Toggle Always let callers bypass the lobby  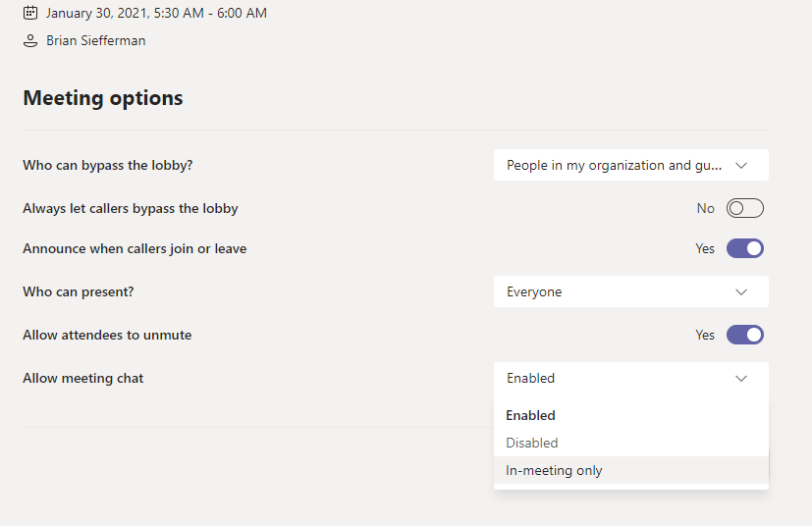coord(744,208)
